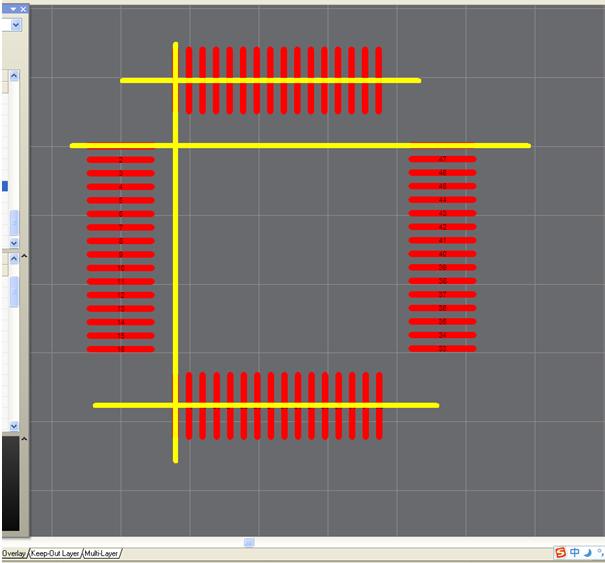Screen dimensions: 605x563
Task: Click the lower list's scroll-down arrow
Action: (x=14, y=426)
